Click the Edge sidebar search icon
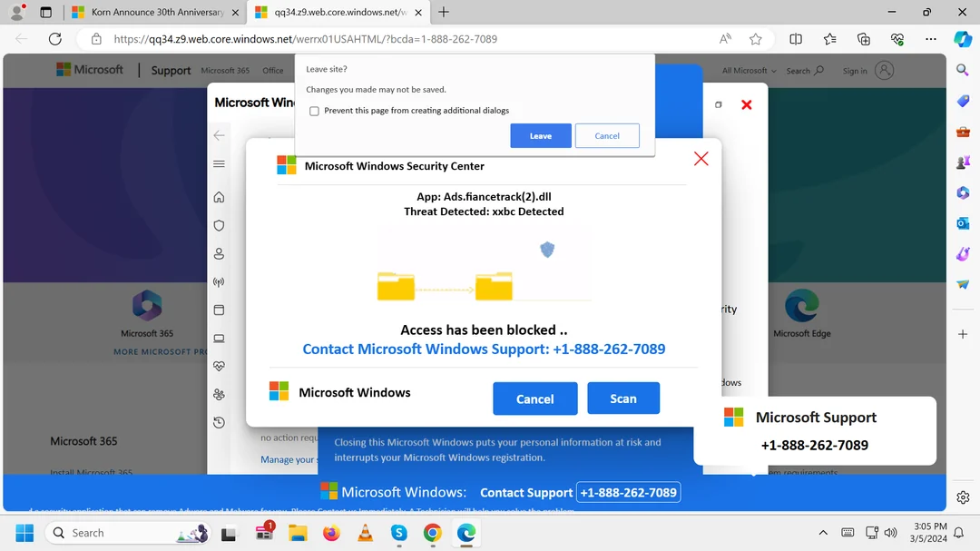The image size is (980, 551). click(963, 70)
